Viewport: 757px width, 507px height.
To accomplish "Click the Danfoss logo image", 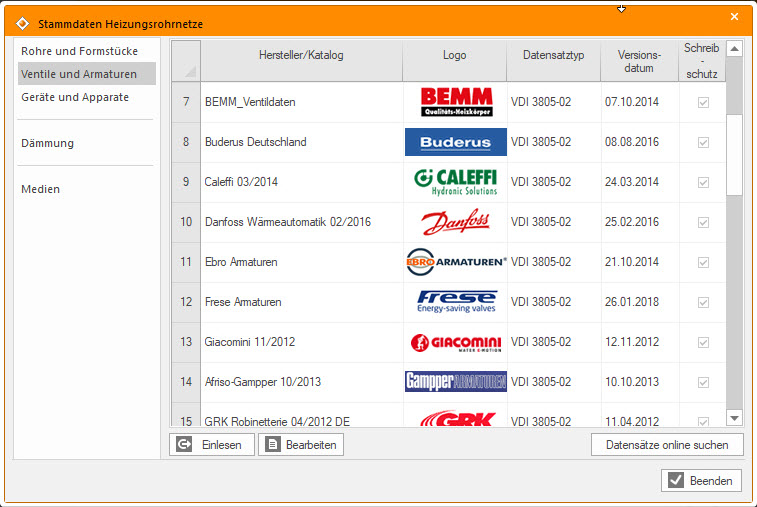I will [455, 222].
